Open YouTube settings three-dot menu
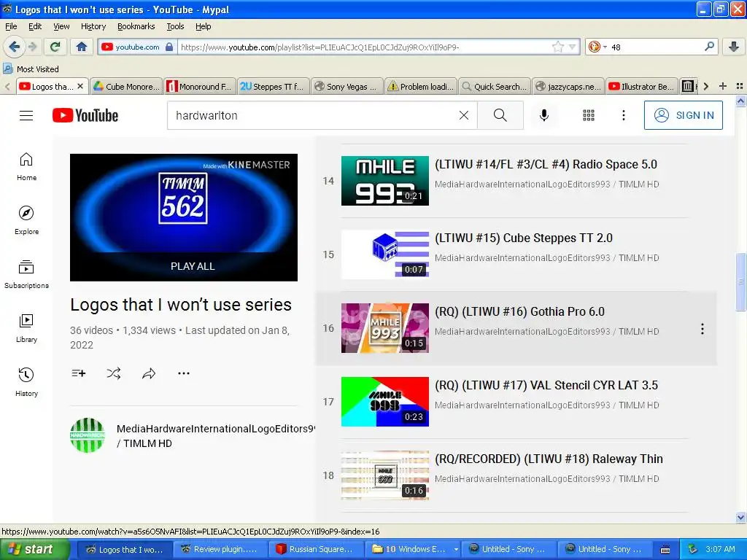The width and height of the screenshot is (747, 560). (623, 115)
